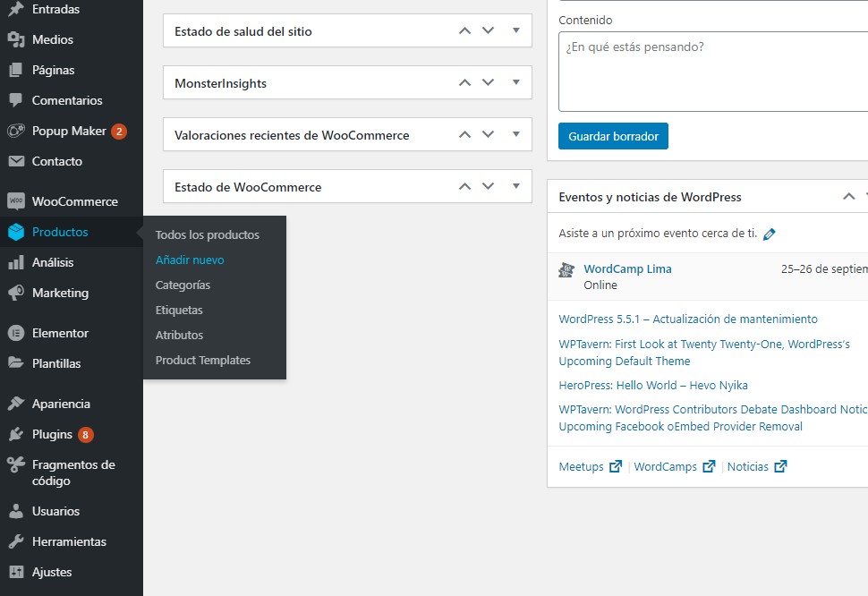Click the Popup Maker notification badge 2

pos(119,132)
